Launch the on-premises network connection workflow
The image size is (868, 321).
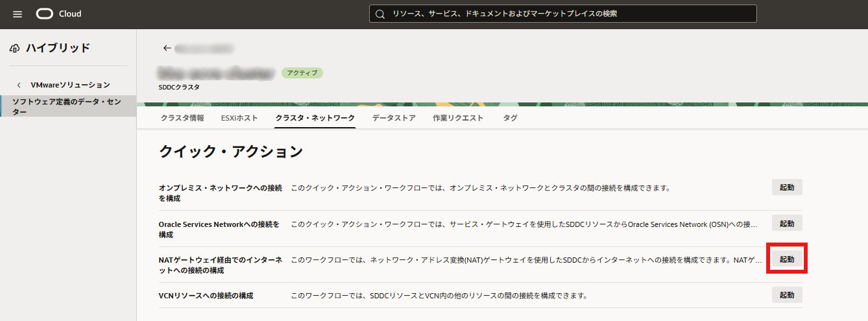coord(787,187)
